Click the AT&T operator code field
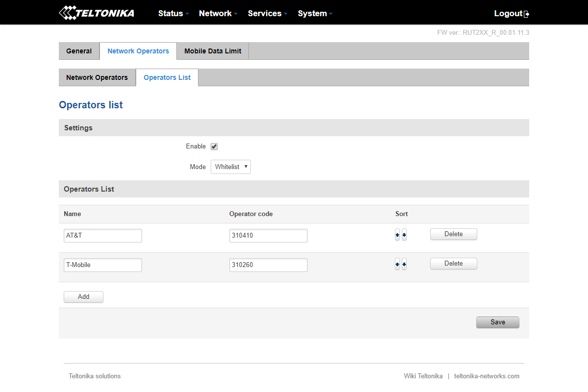 point(268,236)
